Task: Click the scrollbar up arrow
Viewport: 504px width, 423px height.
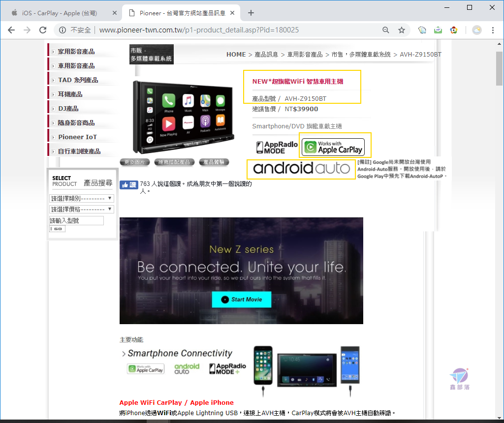Action: [x=499, y=44]
